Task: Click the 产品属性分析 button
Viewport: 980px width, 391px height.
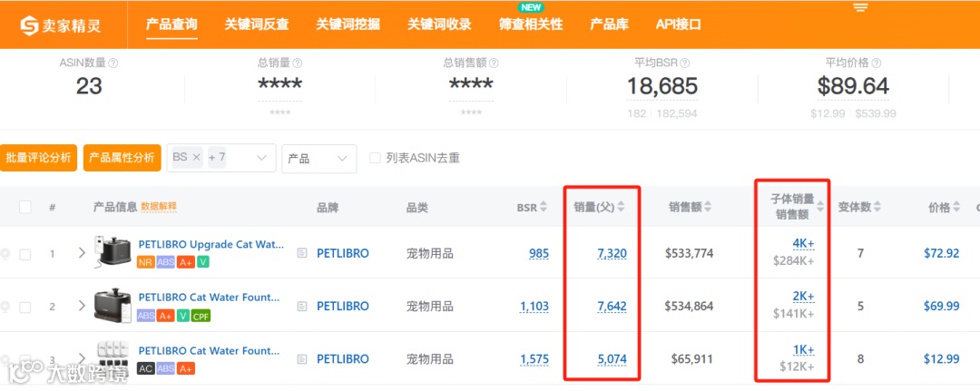Action: click(x=122, y=158)
